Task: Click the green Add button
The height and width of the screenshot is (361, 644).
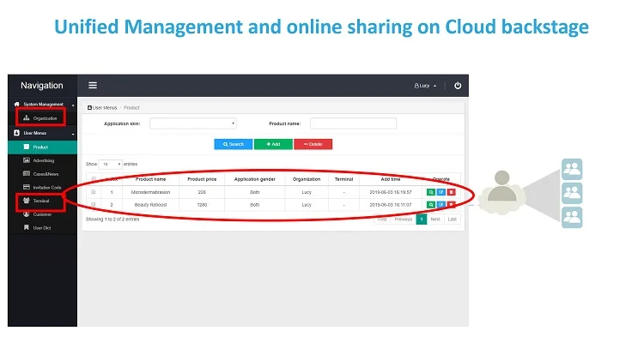Action: [273, 144]
